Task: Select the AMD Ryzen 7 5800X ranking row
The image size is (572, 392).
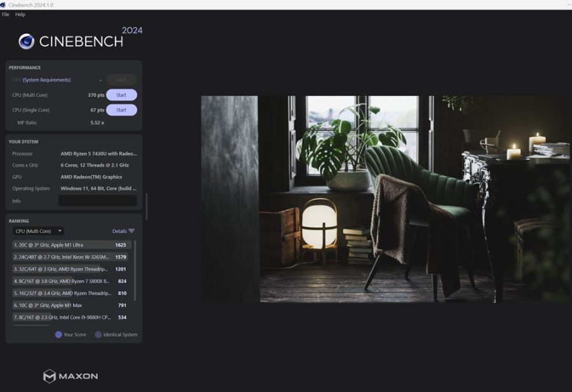Action: point(70,281)
